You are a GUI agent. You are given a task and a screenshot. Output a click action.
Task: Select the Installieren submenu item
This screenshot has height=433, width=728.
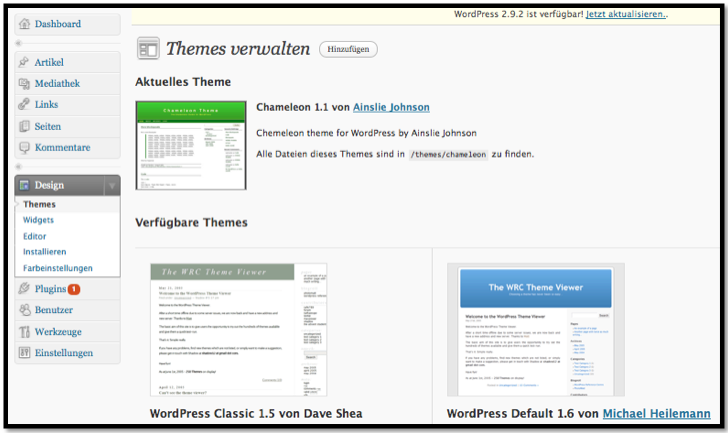point(45,252)
